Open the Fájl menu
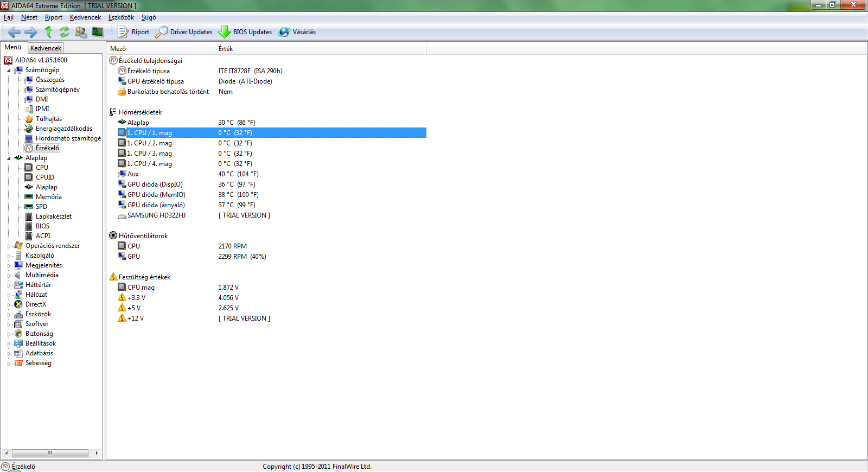 pyautogui.click(x=9, y=17)
